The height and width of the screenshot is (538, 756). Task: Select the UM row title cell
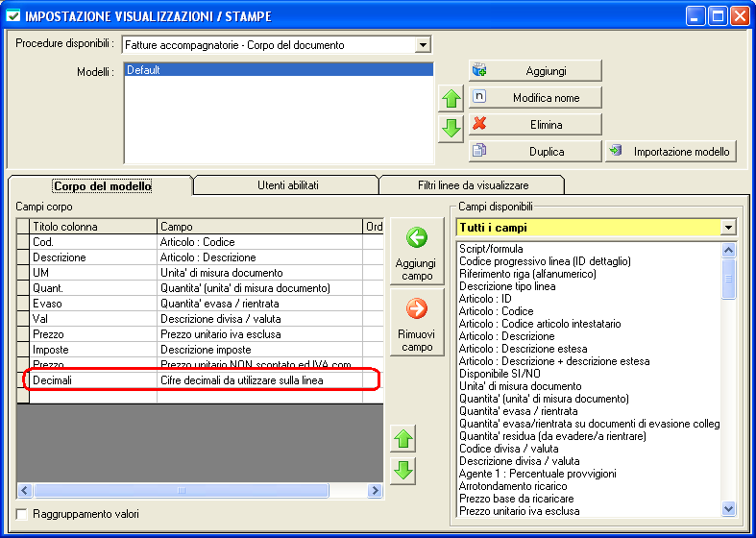[x=93, y=273]
